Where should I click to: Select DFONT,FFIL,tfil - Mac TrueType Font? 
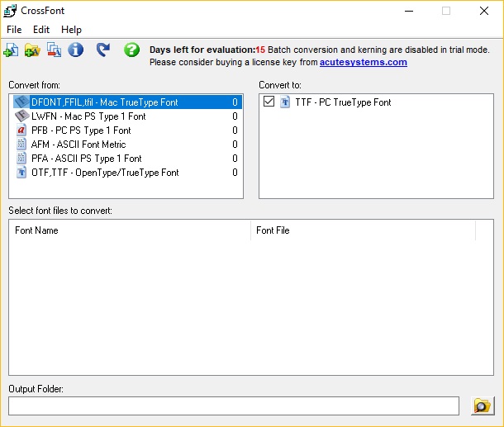104,102
